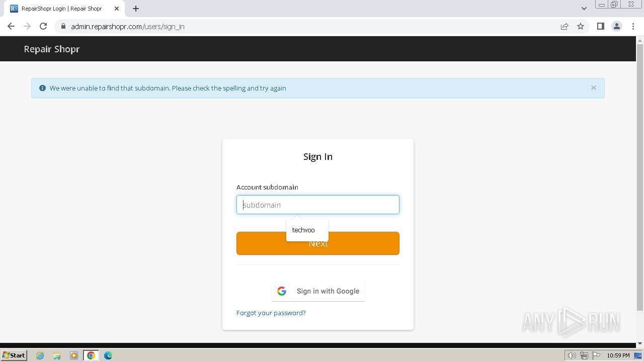Click the scrollbar down arrow
The width and height of the screenshot is (644, 362).
[640, 343]
